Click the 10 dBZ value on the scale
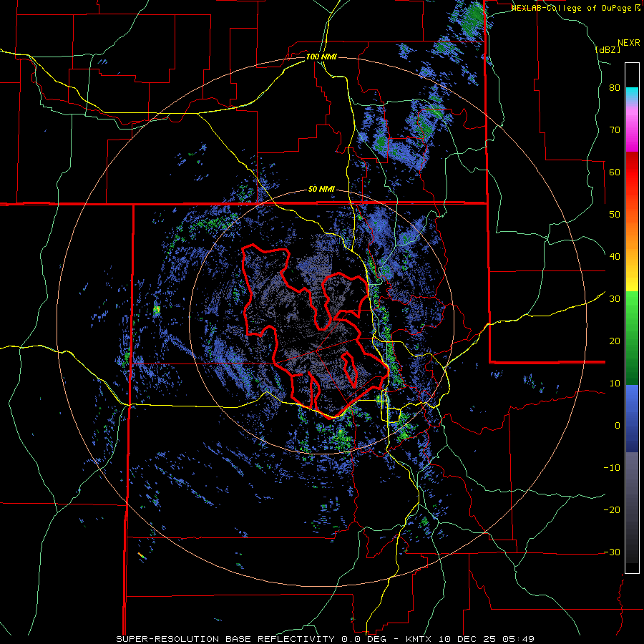 [615, 384]
